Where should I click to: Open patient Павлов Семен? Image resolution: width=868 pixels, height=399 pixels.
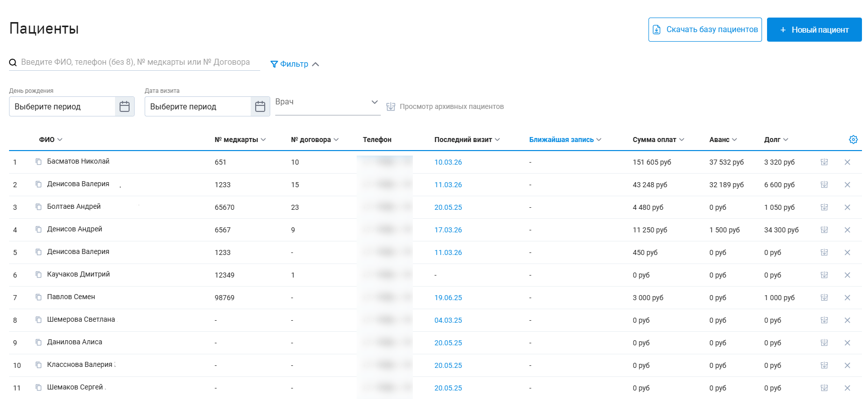click(71, 297)
